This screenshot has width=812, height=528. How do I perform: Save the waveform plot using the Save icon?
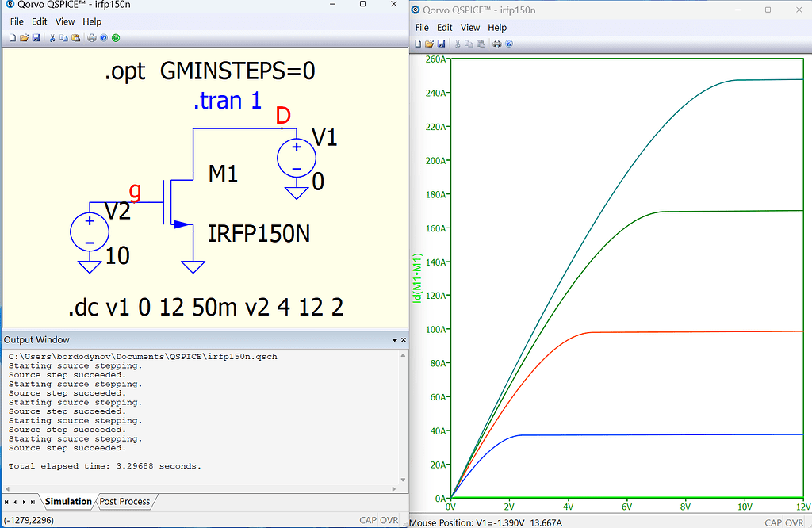(440, 42)
